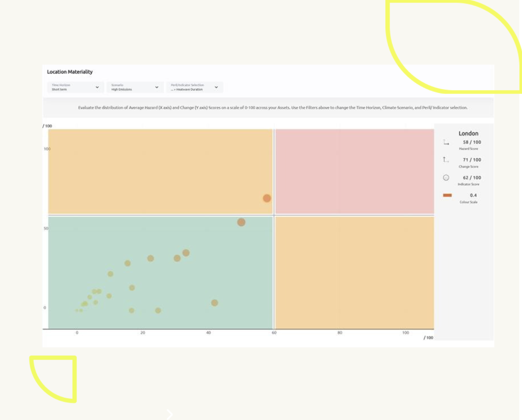Viewport: 522px width, 420px height.
Task: Expand the Scenario dropdown
Action: [x=135, y=87]
